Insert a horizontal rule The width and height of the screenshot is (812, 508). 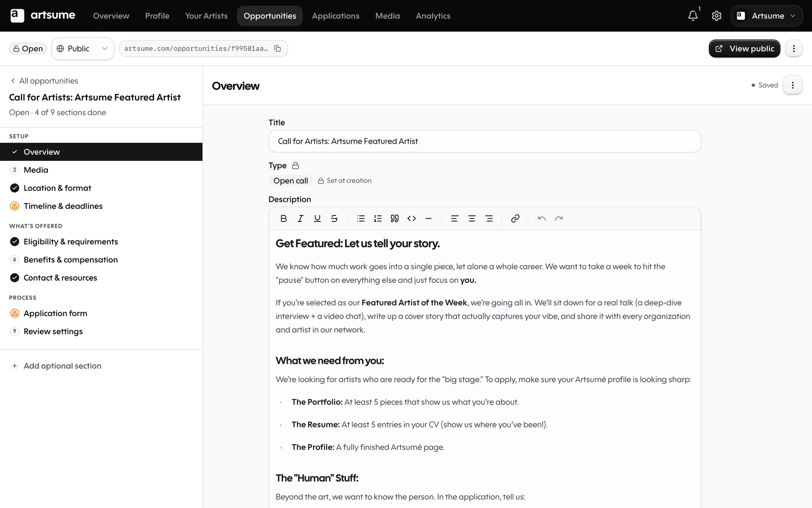pos(428,218)
